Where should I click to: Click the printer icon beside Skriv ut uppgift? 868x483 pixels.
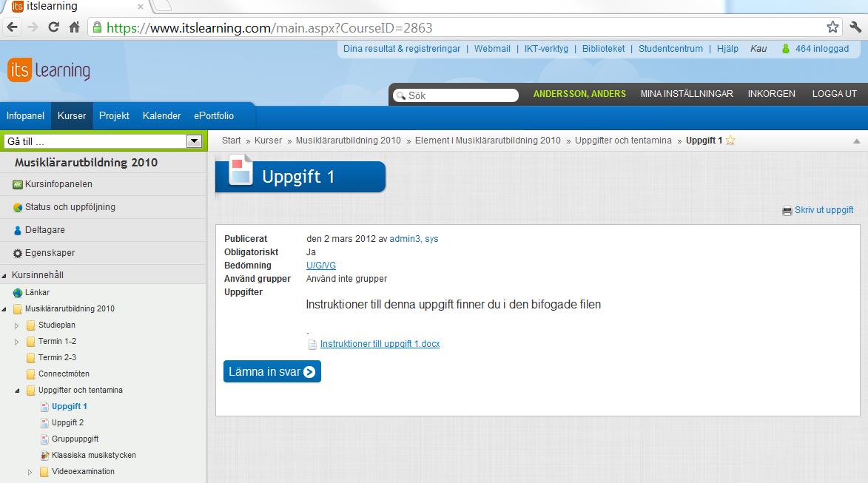[787, 211]
